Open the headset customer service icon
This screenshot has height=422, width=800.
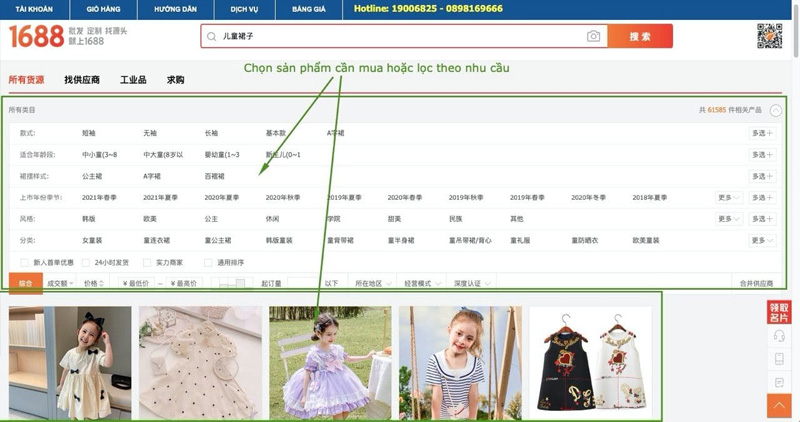[779, 335]
